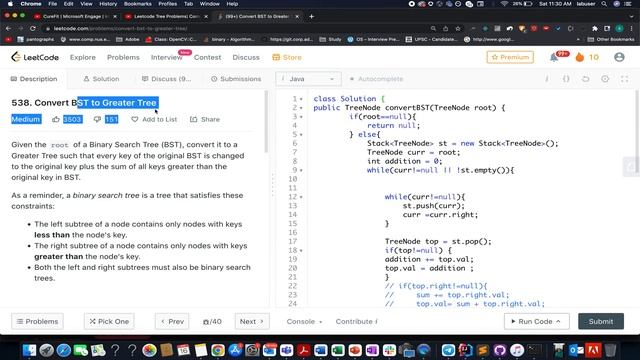Screen dimensions: 640x360
Task: Go to Next problem
Action: tap(252, 322)
